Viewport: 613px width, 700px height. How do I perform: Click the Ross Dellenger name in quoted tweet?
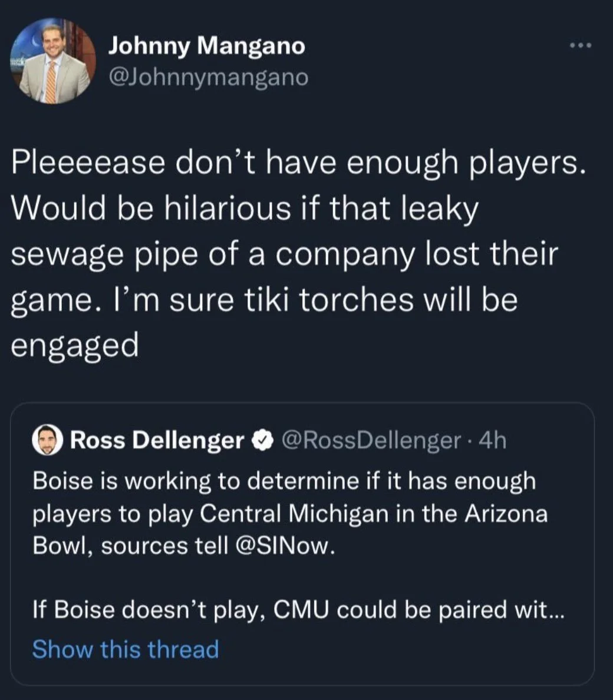click(x=157, y=440)
